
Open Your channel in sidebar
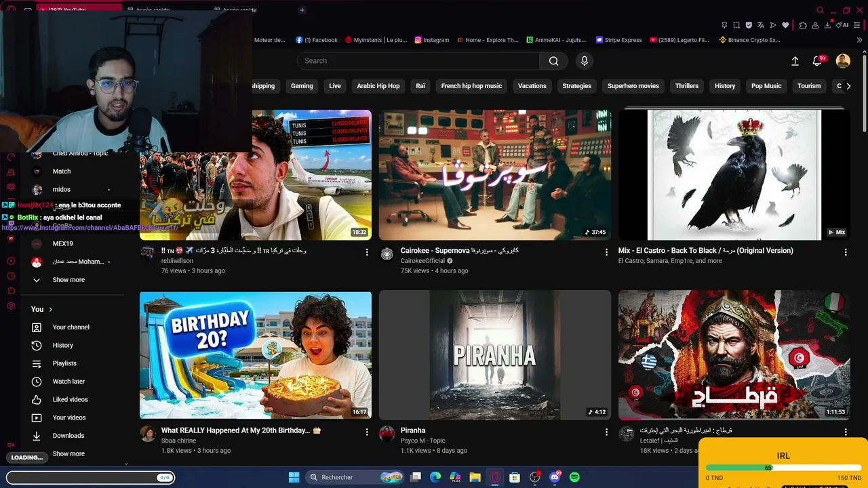click(71, 327)
